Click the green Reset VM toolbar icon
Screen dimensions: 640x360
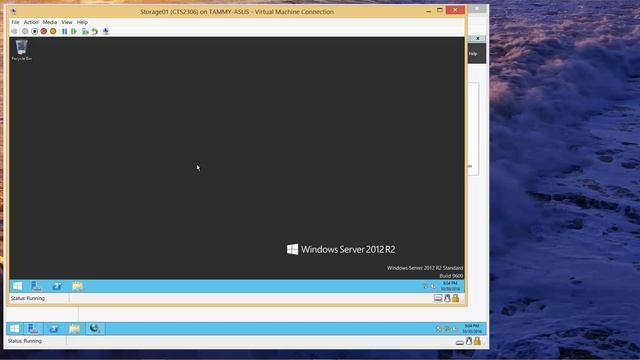[74, 31]
